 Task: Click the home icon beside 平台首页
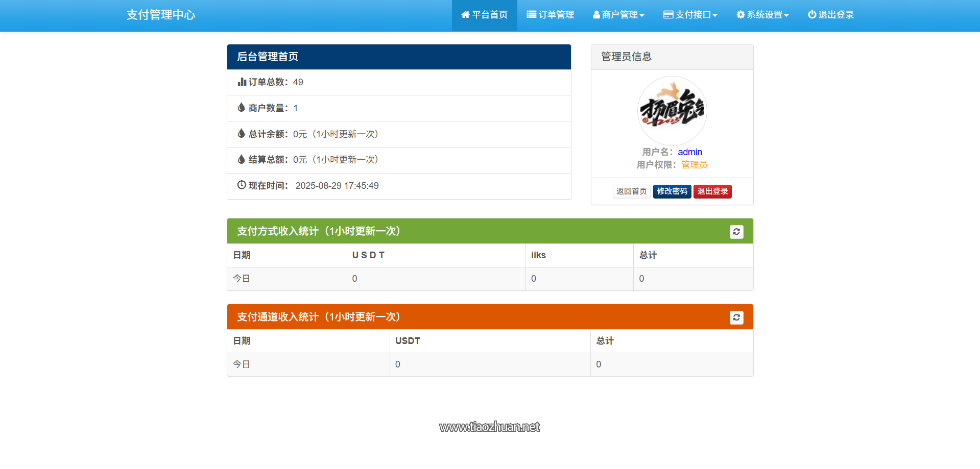coord(465,15)
